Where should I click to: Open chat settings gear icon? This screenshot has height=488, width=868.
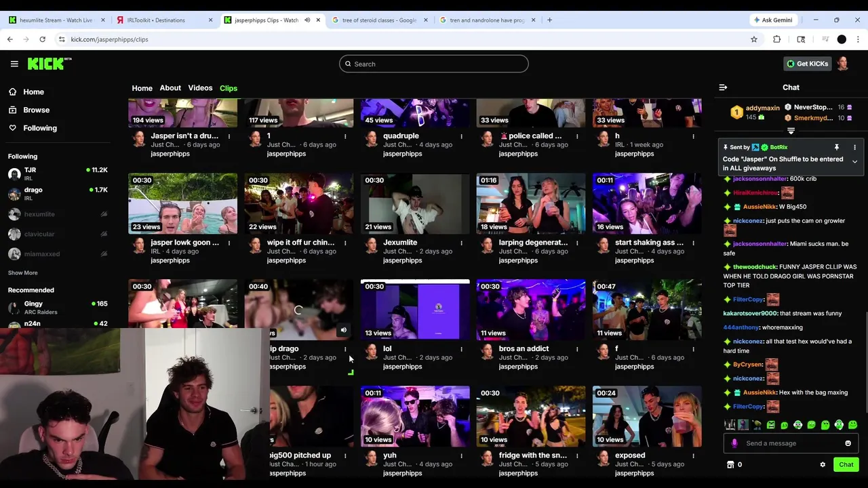click(823, 465)
